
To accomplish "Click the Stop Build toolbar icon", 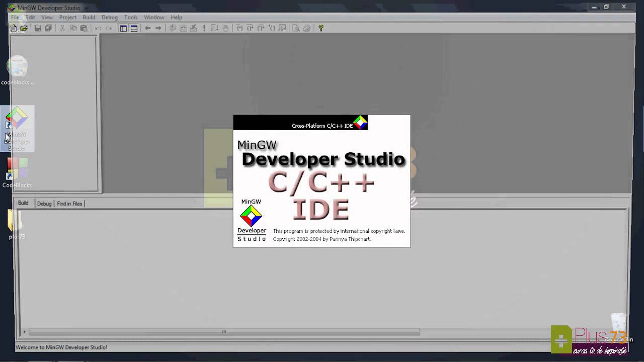I will tap(194, 28).
